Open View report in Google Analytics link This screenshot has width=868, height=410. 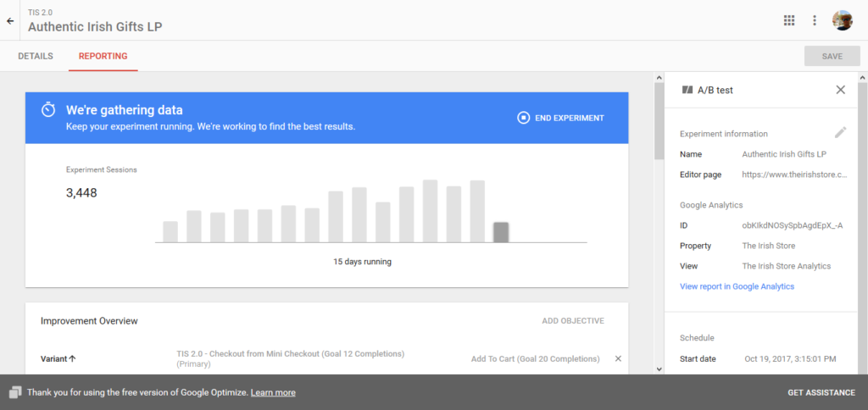[x=737, y=286]
